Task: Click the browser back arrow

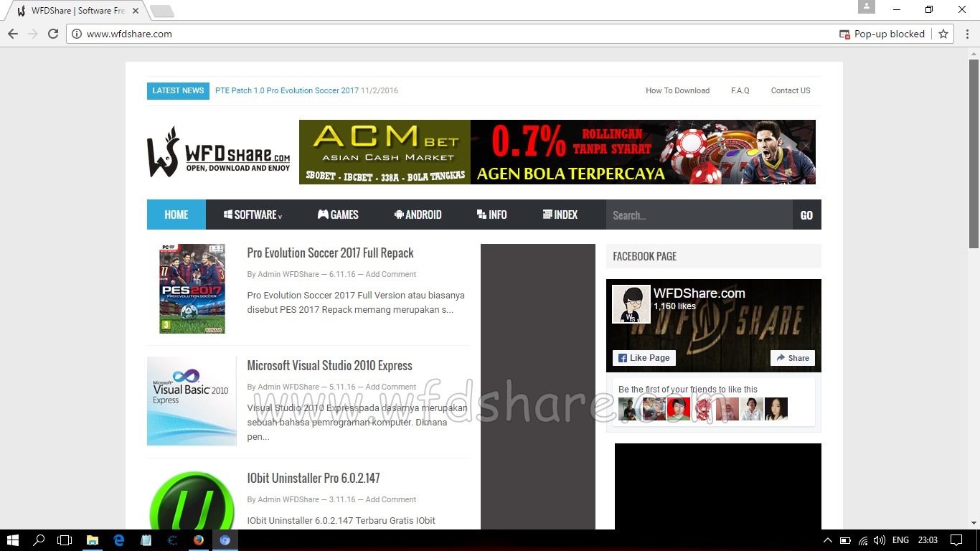Action: tap(13, 34)
